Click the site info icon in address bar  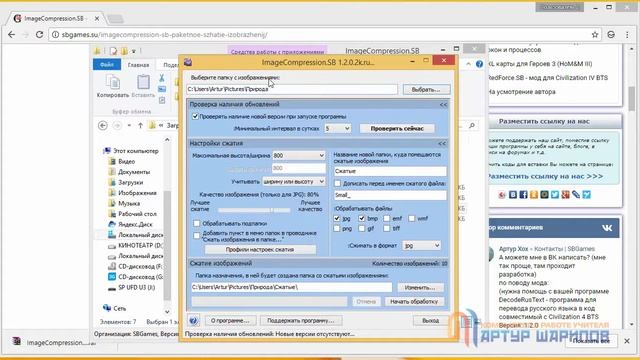point(56,35)
